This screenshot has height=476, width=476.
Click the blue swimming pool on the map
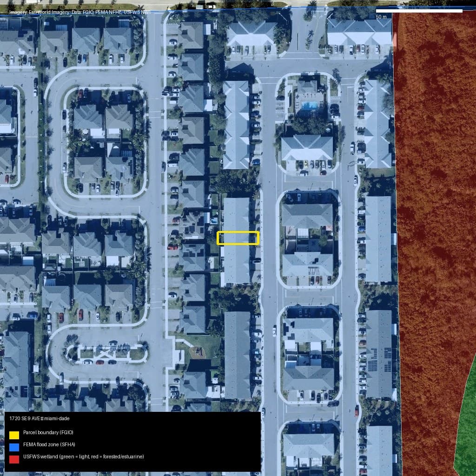pyautogui.click(x=309, y=106)
